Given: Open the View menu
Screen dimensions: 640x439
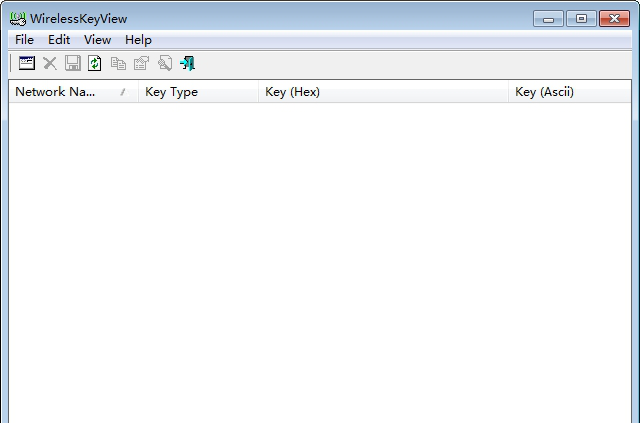Looking at the screenshot, I should click(98, 40).
